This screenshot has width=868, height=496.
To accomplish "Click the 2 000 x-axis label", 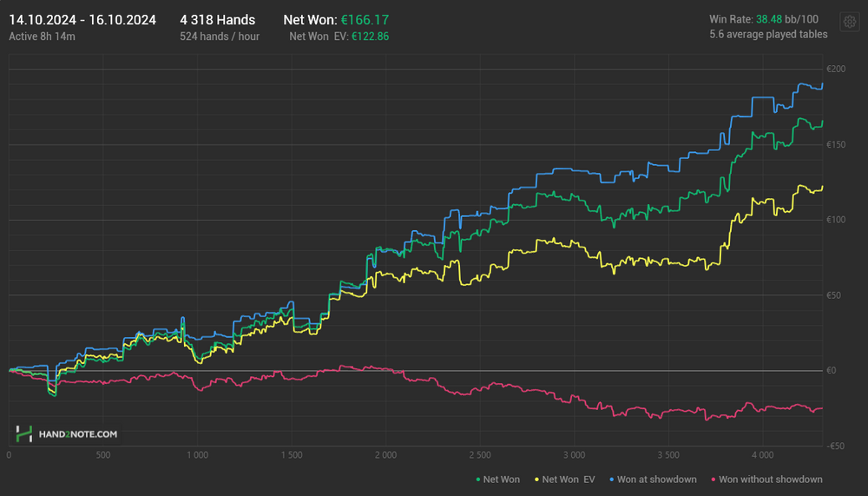I will (386, 455).
